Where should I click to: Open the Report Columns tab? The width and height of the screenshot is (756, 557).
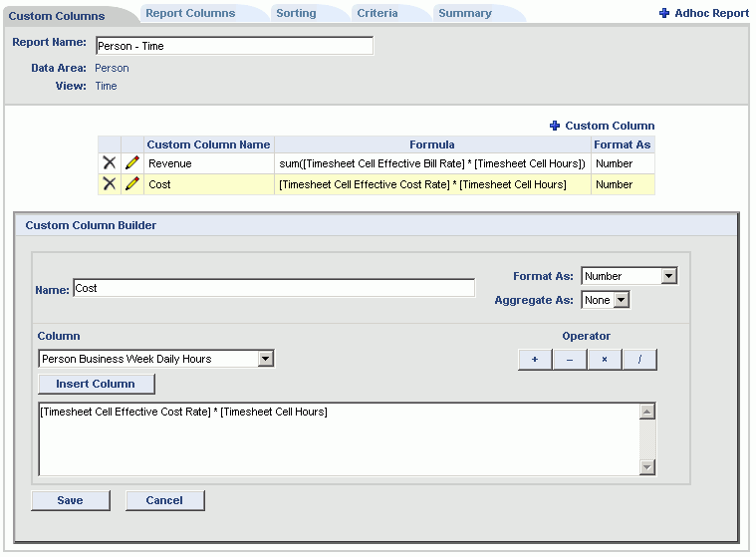tap(190, 13)
